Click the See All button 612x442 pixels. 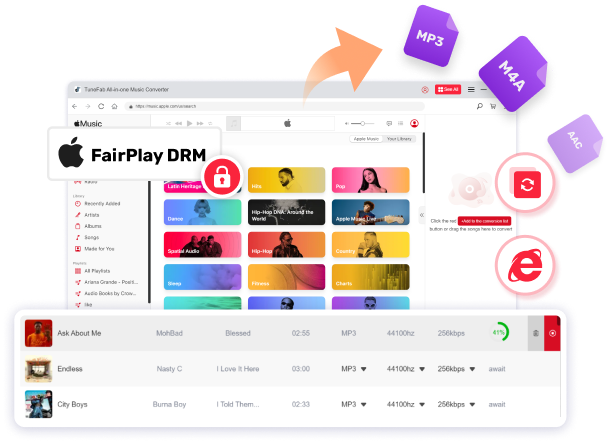(x=448, y=89)
